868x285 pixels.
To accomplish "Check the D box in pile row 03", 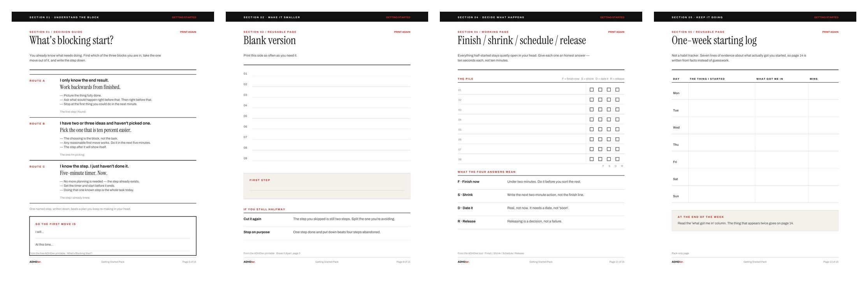I will 609,109.
